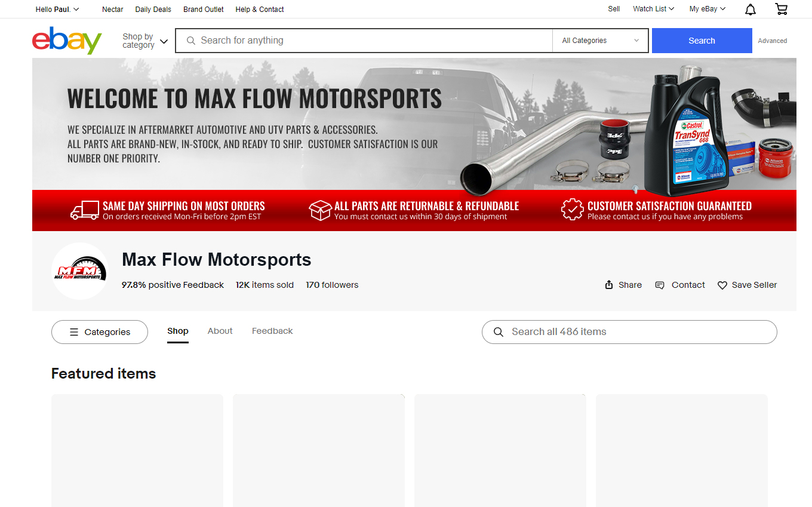Expand the Hello Paul account dropdown
This screenshot has height=507, width=812.
coord(57,9)
